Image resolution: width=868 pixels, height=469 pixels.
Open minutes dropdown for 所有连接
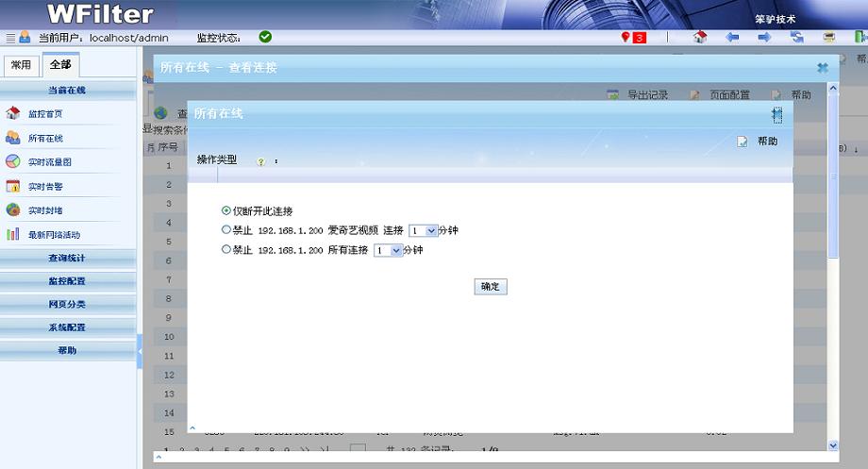(x=389, y=250)
